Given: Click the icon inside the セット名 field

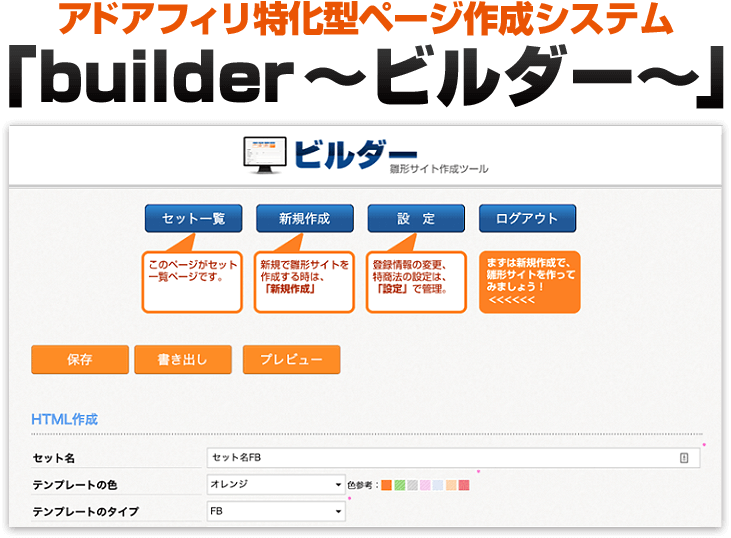Looking at the screenshot, I should click(x=684, y=458).
